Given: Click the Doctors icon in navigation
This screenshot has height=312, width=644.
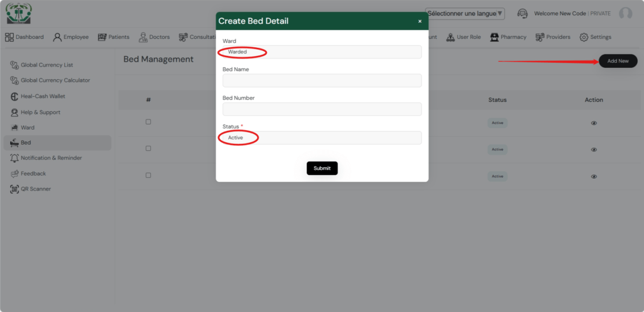Looking at the screenshot, I should click(143, 37).
